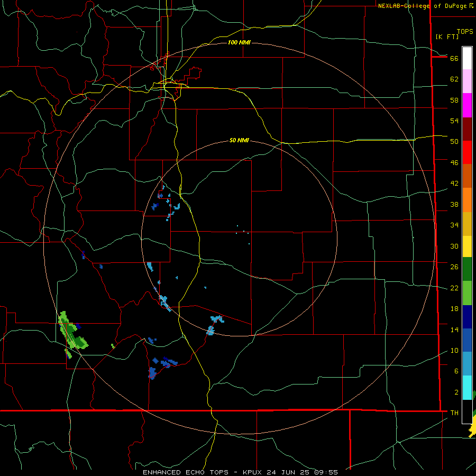This screenshot has height=476, width=476.
Task: Click the yellow legend swatch
Action: (x=467, y=246)
